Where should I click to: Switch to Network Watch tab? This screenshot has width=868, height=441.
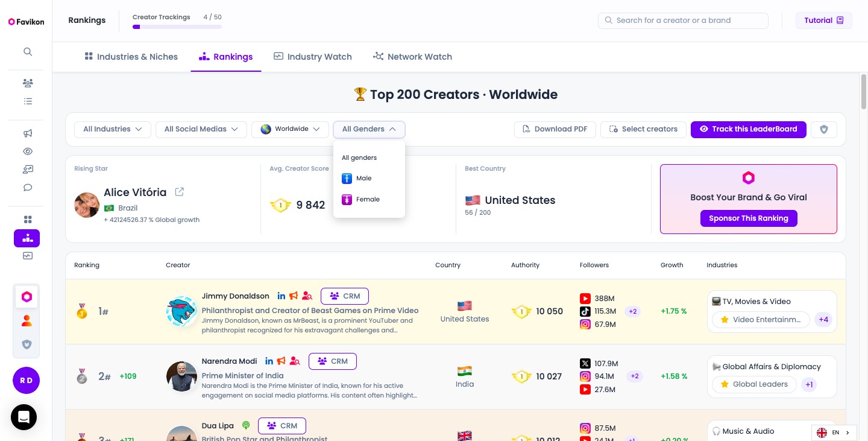click(x=412, y=57)
